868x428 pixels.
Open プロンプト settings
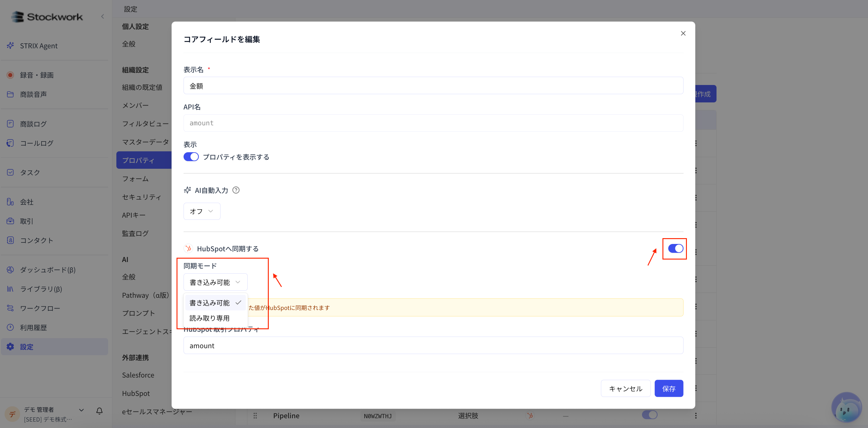[138, 313]
